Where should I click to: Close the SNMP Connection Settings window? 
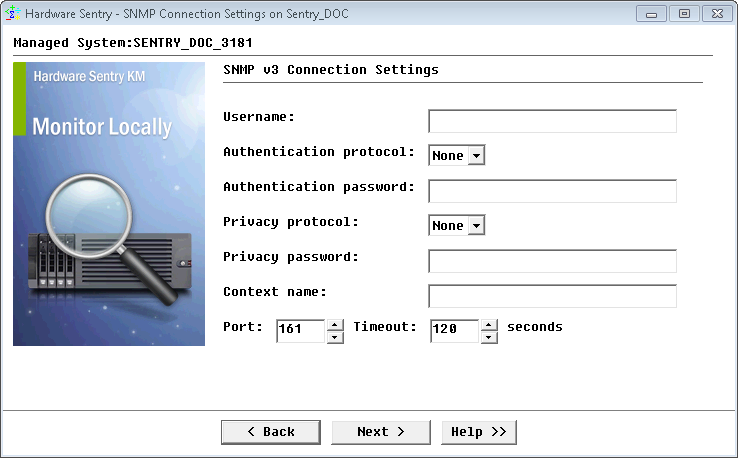[716, 14]
